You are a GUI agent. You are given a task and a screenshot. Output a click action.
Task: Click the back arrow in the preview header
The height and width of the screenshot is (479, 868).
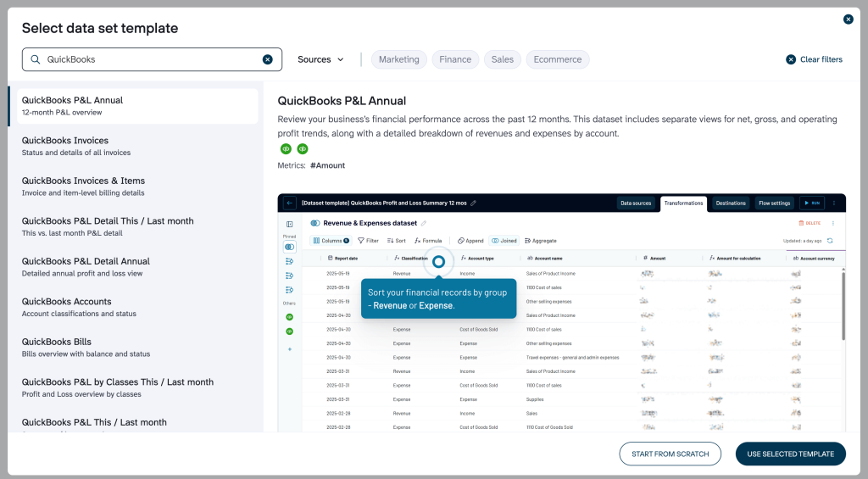tap(290, 203)
